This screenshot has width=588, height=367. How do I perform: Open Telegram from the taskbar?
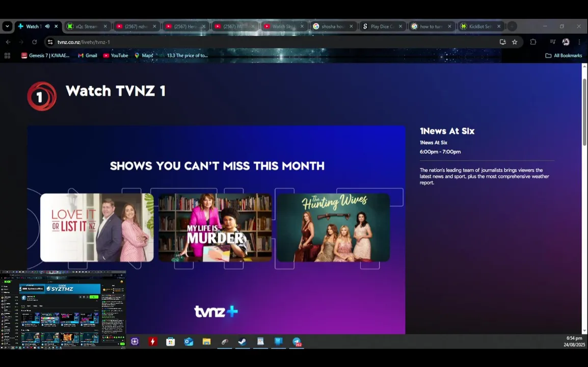(297, 342)
